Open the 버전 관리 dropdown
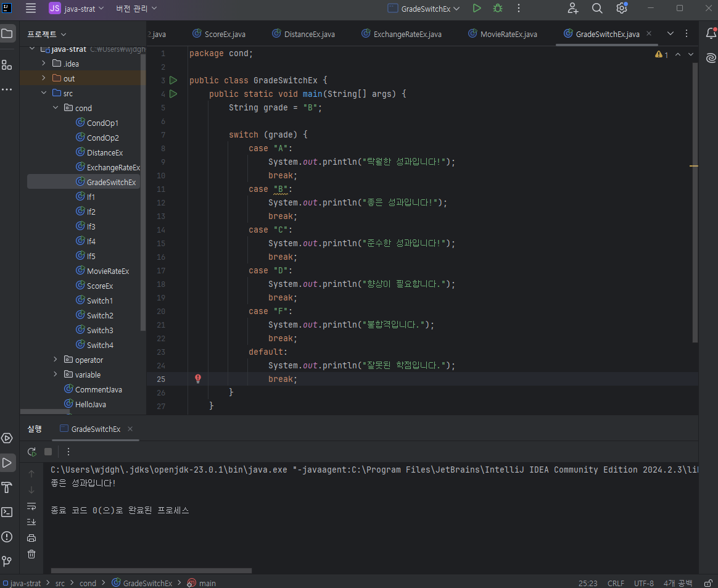Screen dimensions: 718x588 point(136,8)
